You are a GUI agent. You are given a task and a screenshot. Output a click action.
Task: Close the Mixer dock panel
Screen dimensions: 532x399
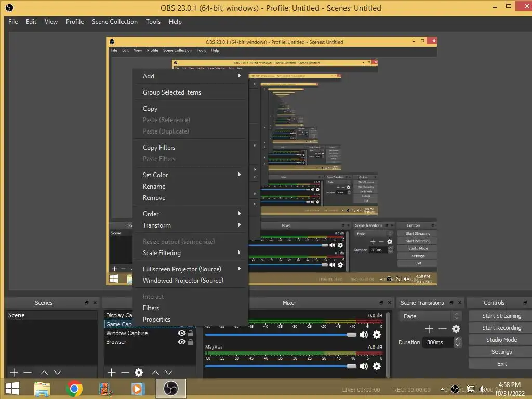tap(390, 303)
